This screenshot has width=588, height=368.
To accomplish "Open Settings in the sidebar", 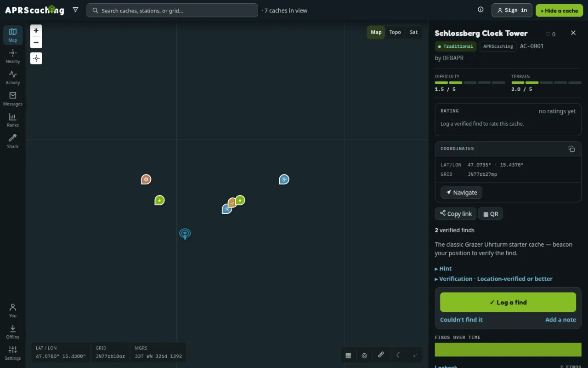I will tap(13, 352).
